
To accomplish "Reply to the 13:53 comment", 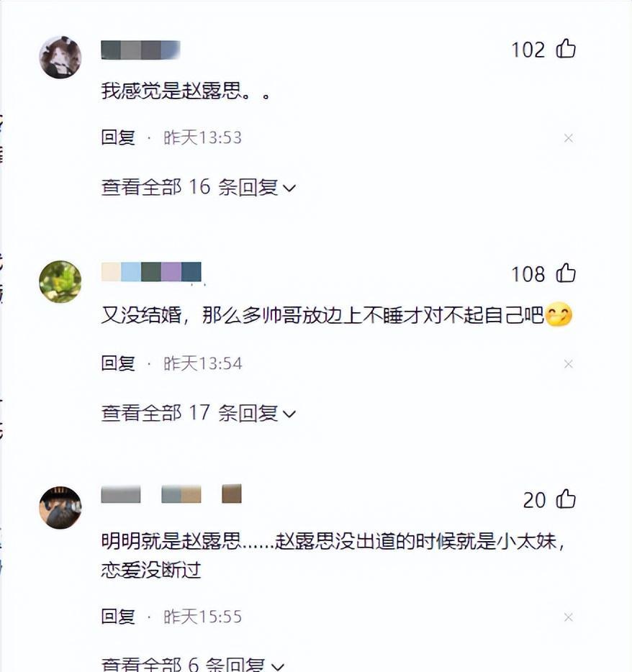I will (118, 137).
